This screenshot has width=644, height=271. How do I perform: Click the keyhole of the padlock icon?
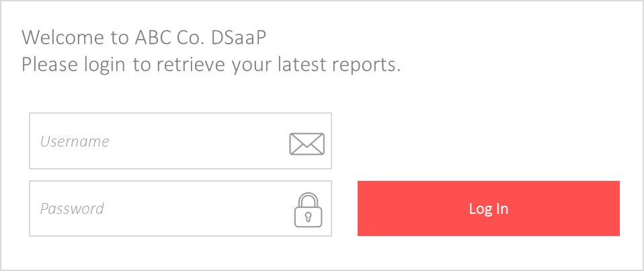click(x=309, y=217)
